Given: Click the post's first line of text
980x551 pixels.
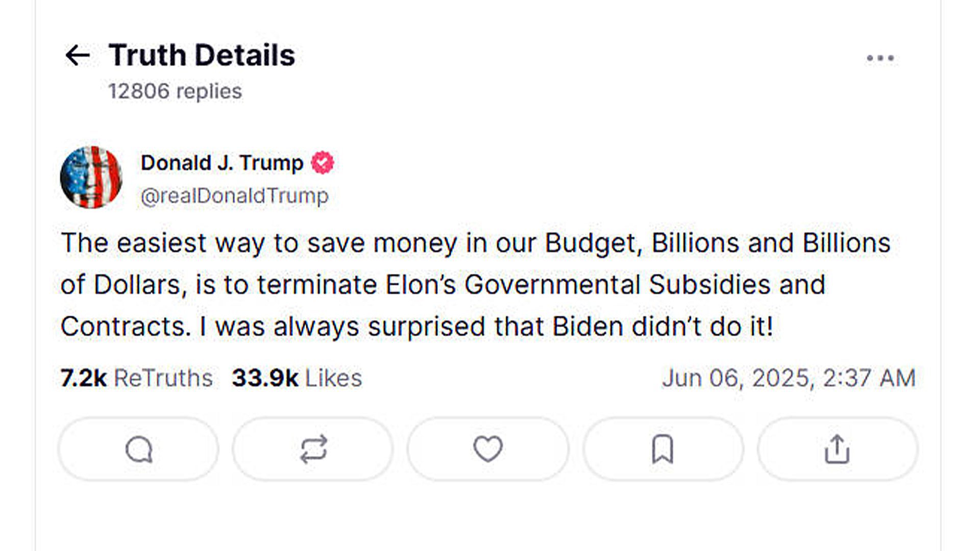Looking at the screenshot, I should (x=475, y=243).
